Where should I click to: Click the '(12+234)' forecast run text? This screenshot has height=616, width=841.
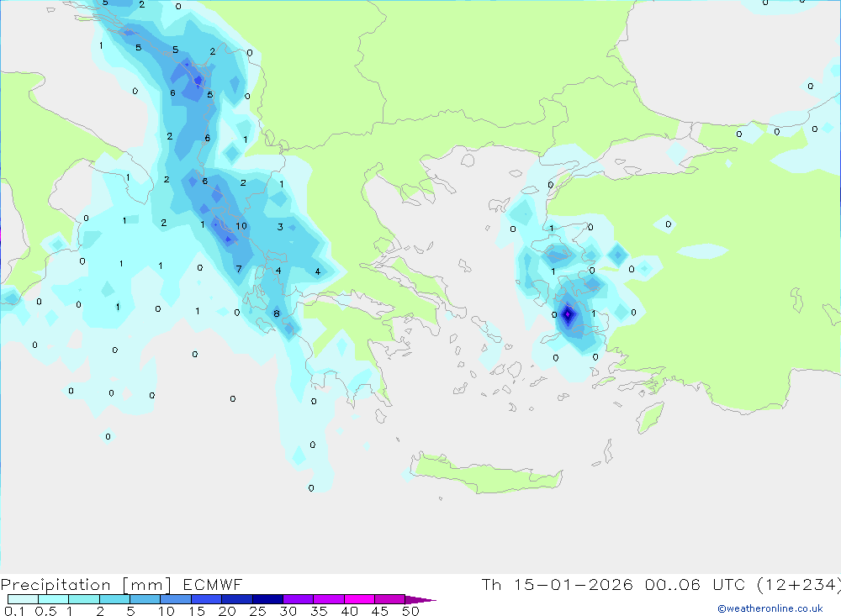[x=799, y=584]
